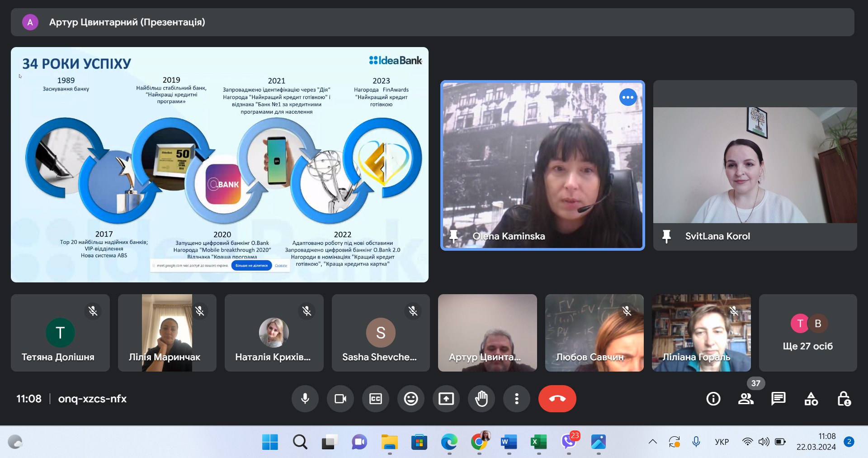This screenshot has height=458, width=868.
Task: Open the activities shapes icon
Action: (811, 399)
